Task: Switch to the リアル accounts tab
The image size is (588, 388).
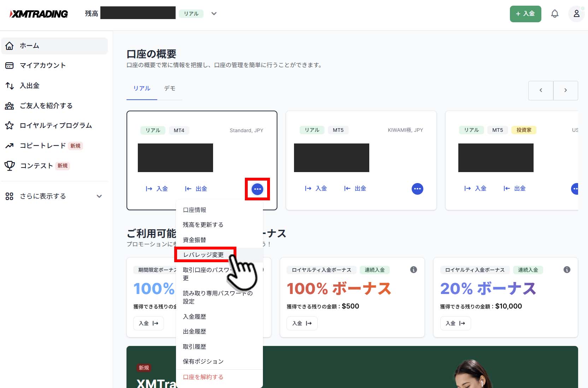Action: click(142, 88)
